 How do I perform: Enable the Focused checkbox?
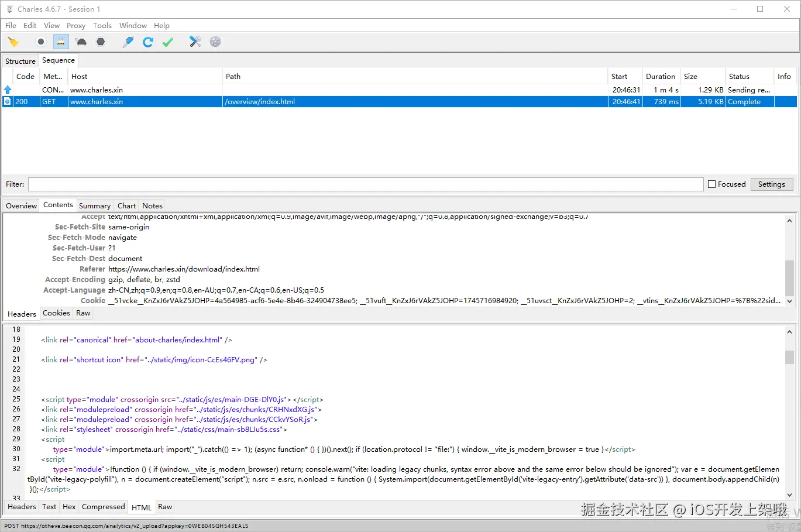(711, 184)
